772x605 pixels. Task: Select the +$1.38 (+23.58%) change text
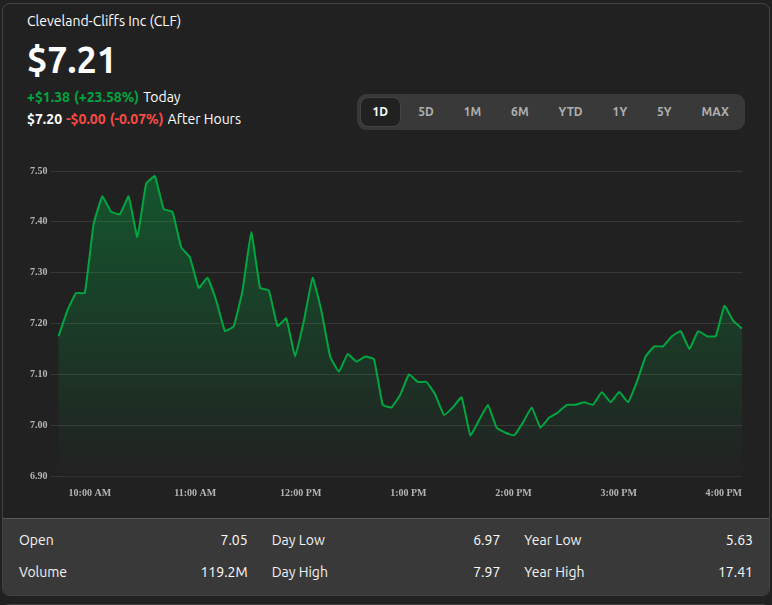tap(83, 97)
